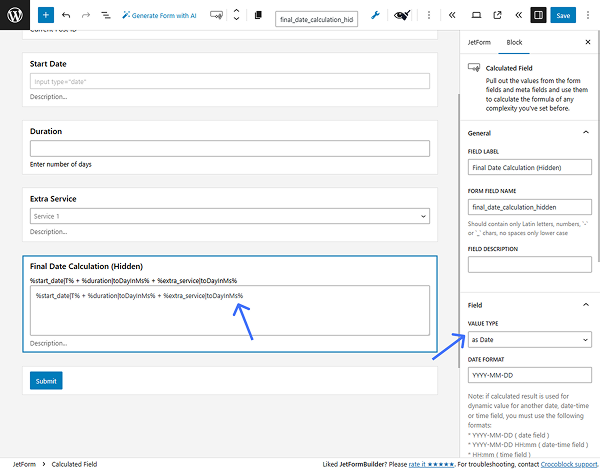Screen dimensions: 600x470
Task: Switch to the Block tab
Action: tap(514, 42)
